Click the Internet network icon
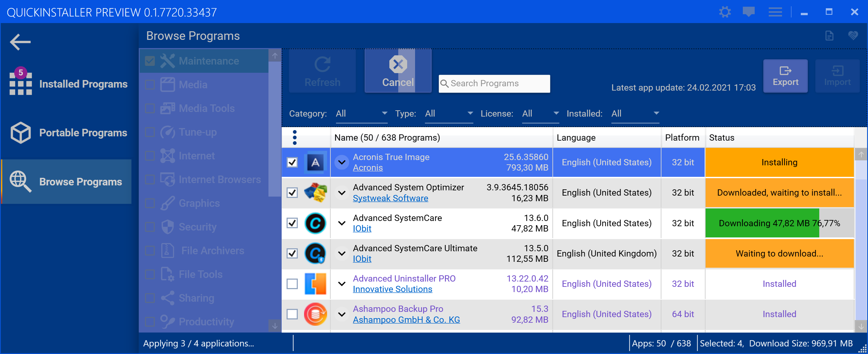Image resolution: width=868 pixels, height=354 pixels. click(x=167, y=156)
